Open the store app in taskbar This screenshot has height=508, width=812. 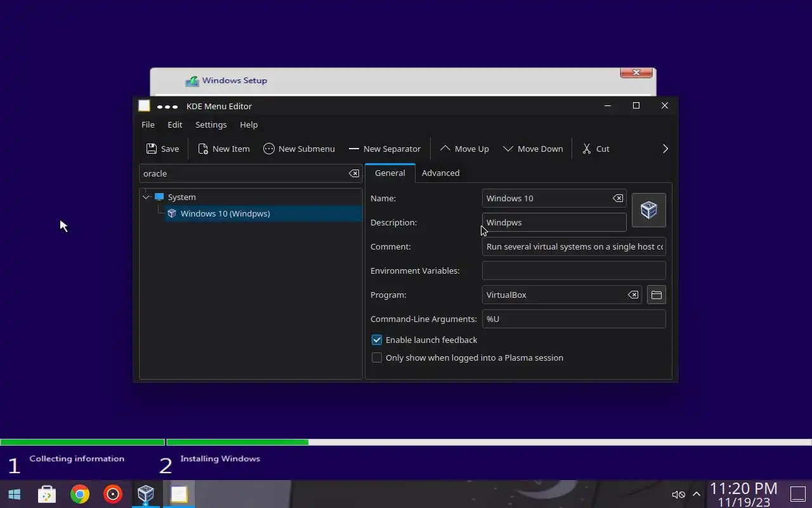coord(47,494)
